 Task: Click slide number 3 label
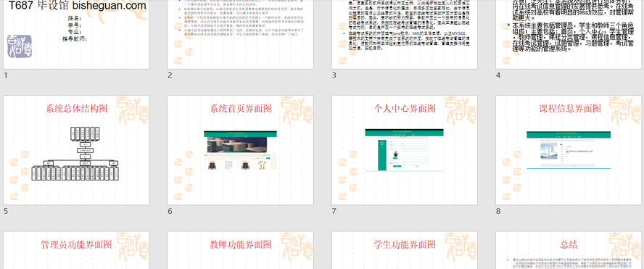(x=334, y=75)
